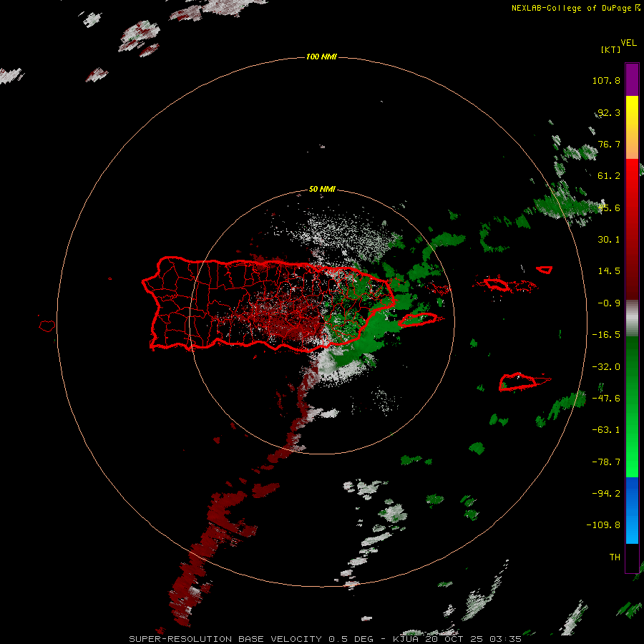Viewport: 644px width, 644px height.
Task: Click the purple segment of the velocity color bar
Action: pyautogui.click(x=632, y=79)
